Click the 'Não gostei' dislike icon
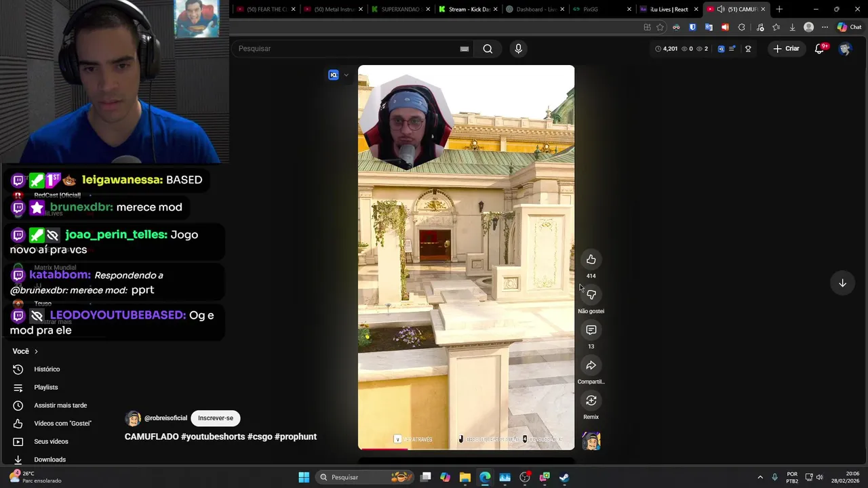The image size is (868, 488). [x=591, y=295]
